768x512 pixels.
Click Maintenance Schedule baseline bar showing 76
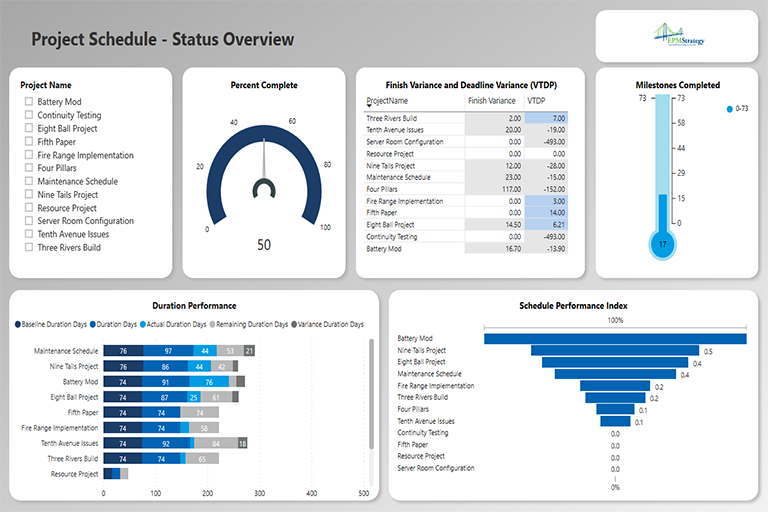123,351
